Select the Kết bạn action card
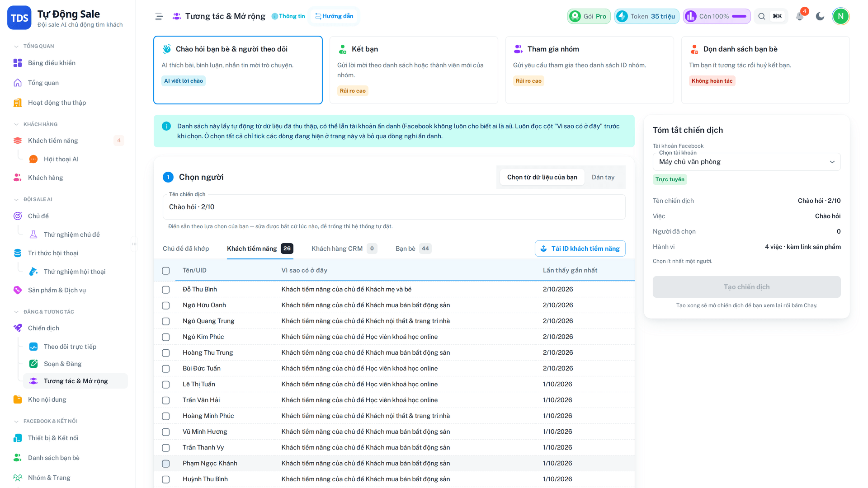The width and height of the screenshot is (868, 488). point(414,70)
